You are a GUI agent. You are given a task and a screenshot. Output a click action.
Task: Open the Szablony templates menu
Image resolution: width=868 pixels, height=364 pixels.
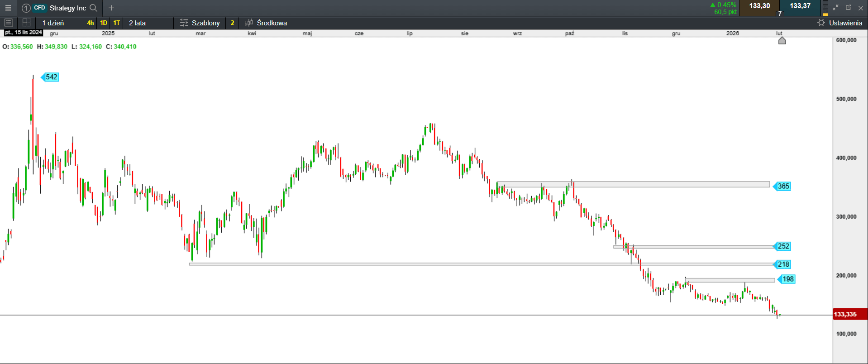tap(200, 23)
